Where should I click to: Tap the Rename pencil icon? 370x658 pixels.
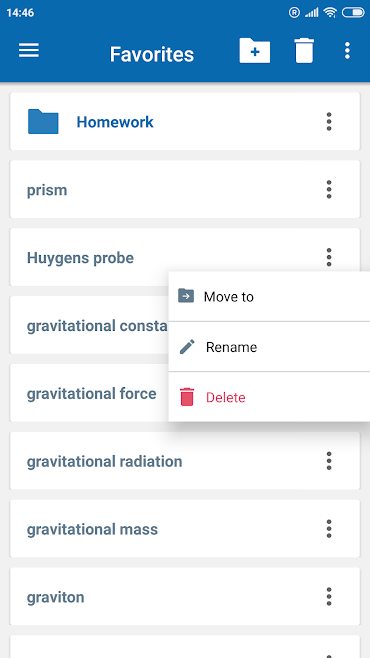pyautogui.click(x=187, y=347)
